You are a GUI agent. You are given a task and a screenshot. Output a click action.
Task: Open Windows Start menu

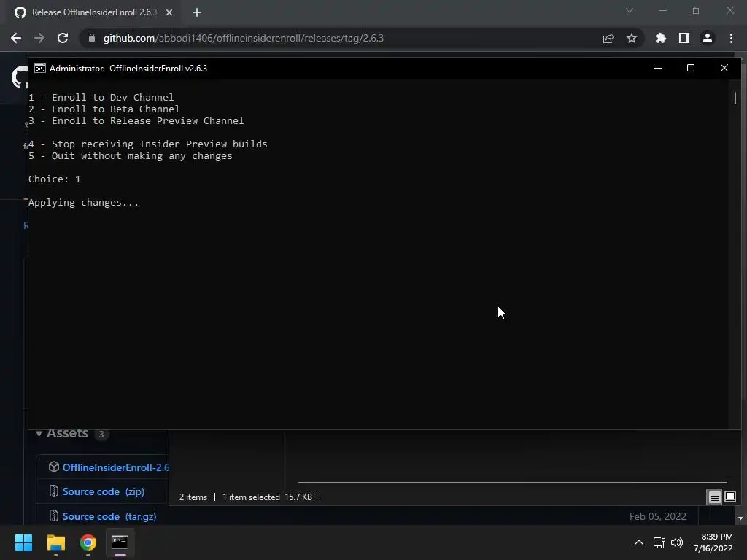23,542
